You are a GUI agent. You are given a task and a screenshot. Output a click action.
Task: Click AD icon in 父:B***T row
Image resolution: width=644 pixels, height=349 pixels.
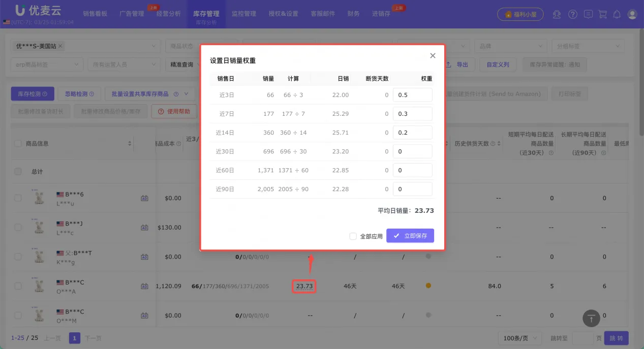pos(144,257)
